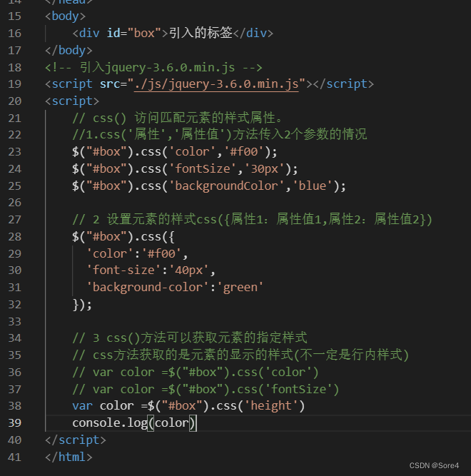Viewport: 471px width, 476px height.
Task: Click the text 引入的标签 inside the div
Action: 201,33
